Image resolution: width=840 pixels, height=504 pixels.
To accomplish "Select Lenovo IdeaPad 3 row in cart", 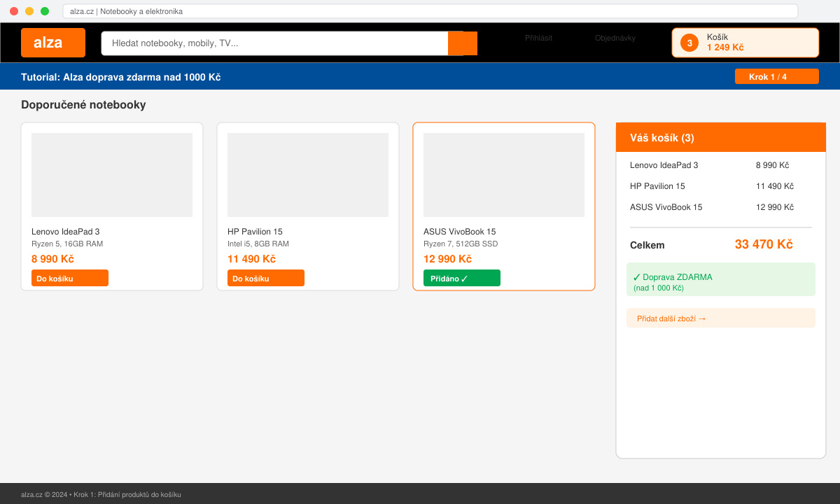I will [721, 165].
